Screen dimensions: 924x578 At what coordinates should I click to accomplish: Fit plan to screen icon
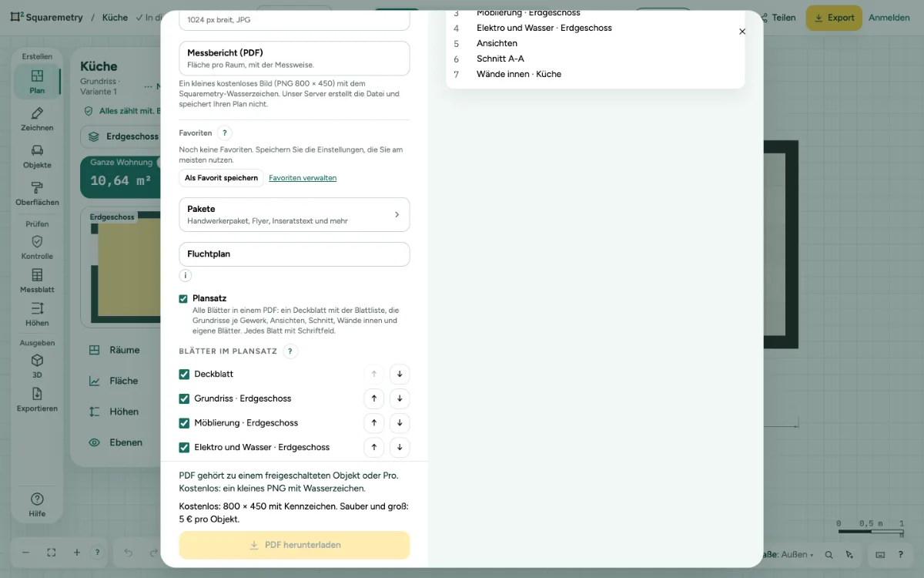52,553
